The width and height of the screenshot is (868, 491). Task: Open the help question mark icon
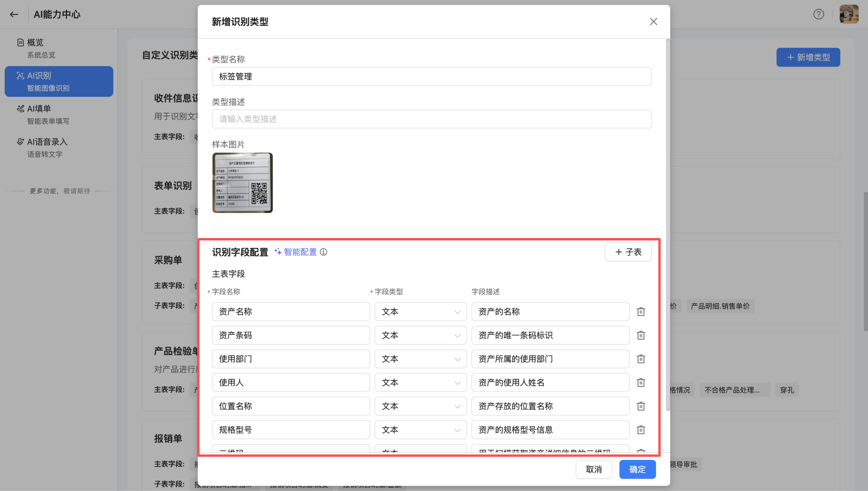tap(818, 14)
